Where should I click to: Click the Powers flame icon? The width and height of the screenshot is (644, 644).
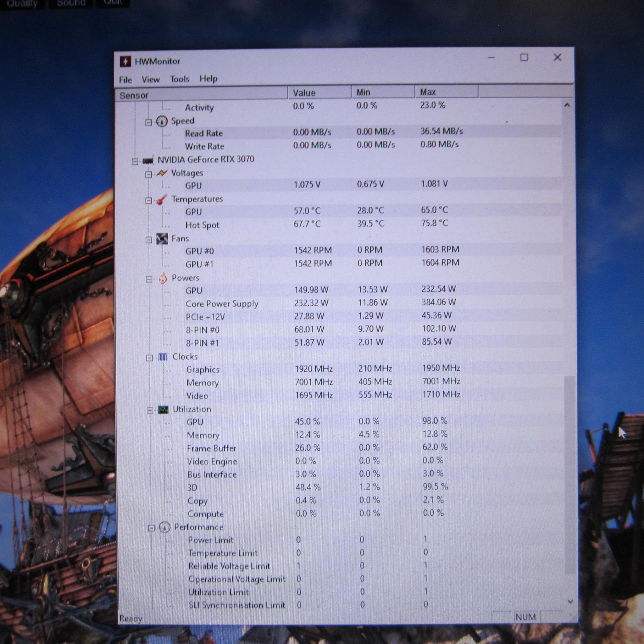[163, 278]
